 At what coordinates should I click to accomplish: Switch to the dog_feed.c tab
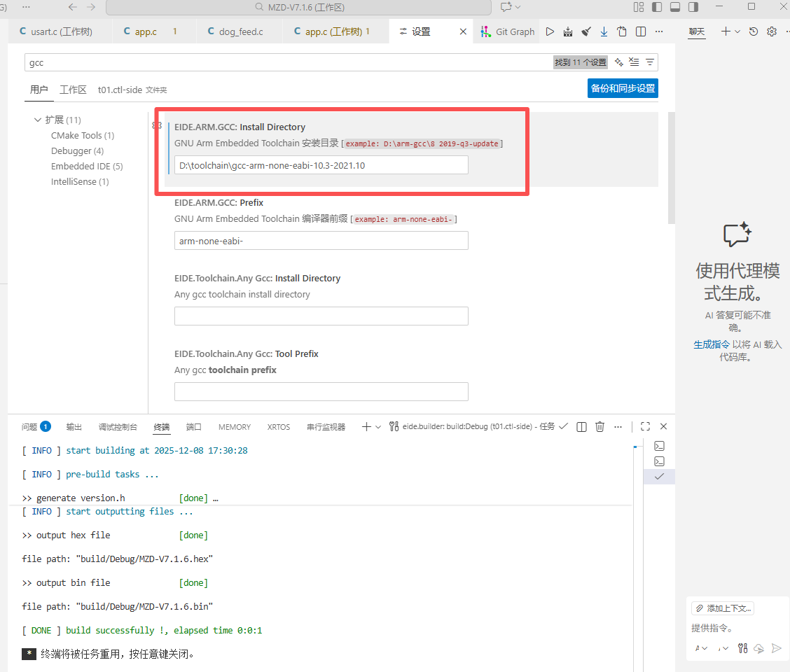[x=240, y=31]
